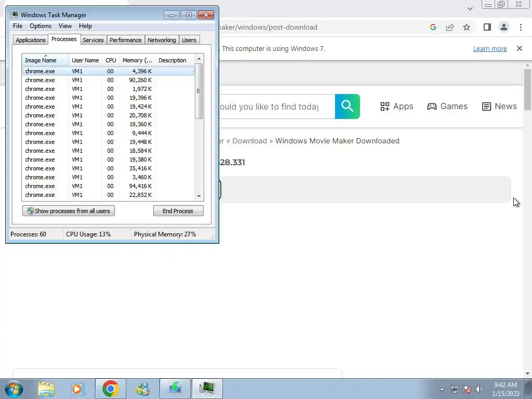Click the Download breadcrumb link
The height and width of the screenshot is (399, 532).
tap(250, 141)
